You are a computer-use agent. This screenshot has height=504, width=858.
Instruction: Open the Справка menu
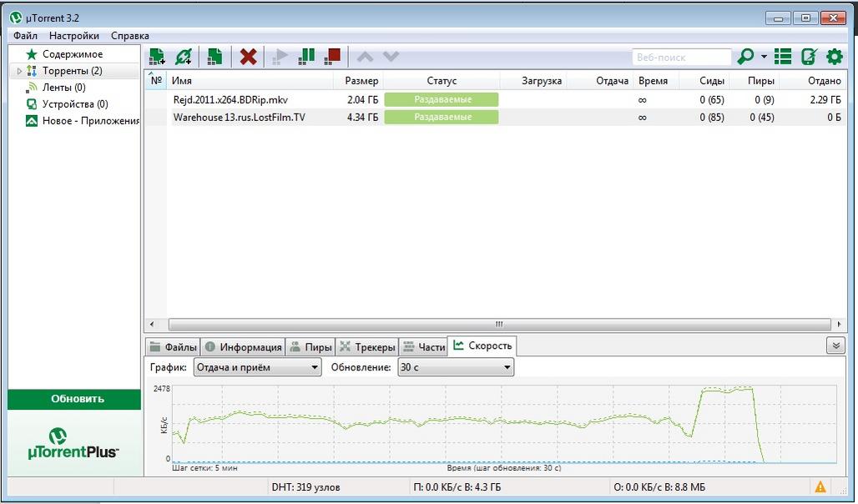tap(129, 36)
